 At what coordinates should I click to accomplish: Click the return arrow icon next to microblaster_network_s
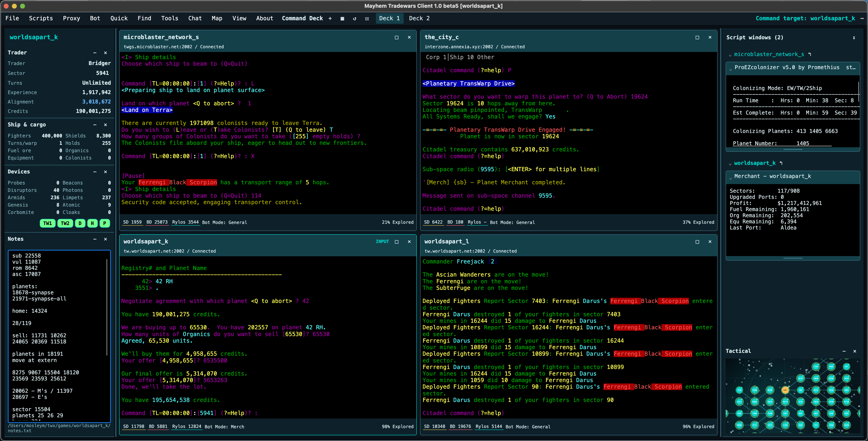(810, 54)
